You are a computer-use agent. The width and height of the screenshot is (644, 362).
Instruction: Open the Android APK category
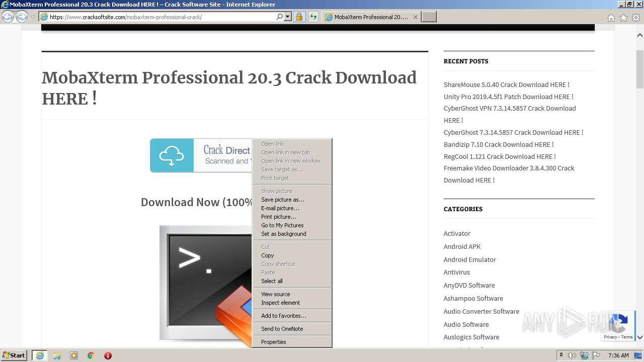(462, 246)
